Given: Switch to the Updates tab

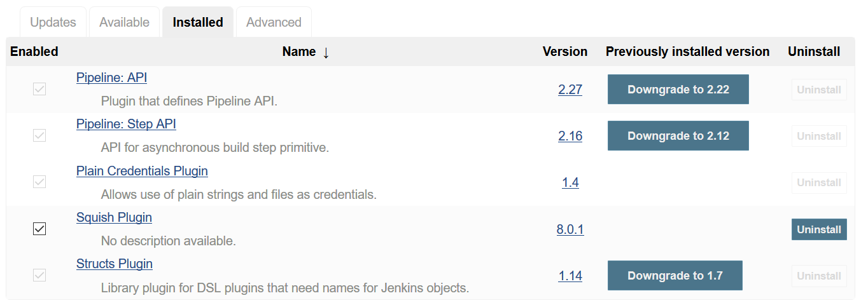Looking at the screenshot, I should [x=53, y=22].
